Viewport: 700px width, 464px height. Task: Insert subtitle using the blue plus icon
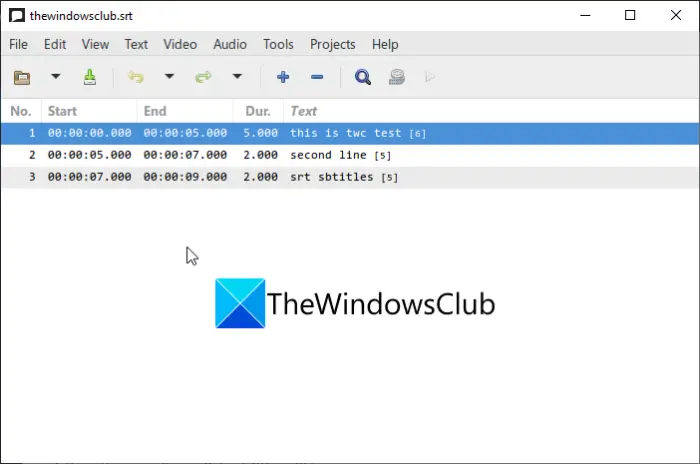click(x=283, y=77)
